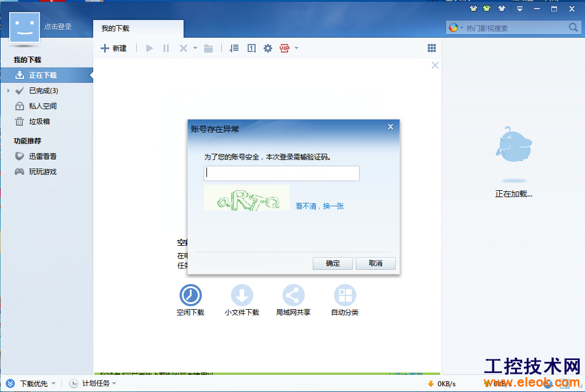Start download with the play icon

pyautogui.click(x=150, y=48)
